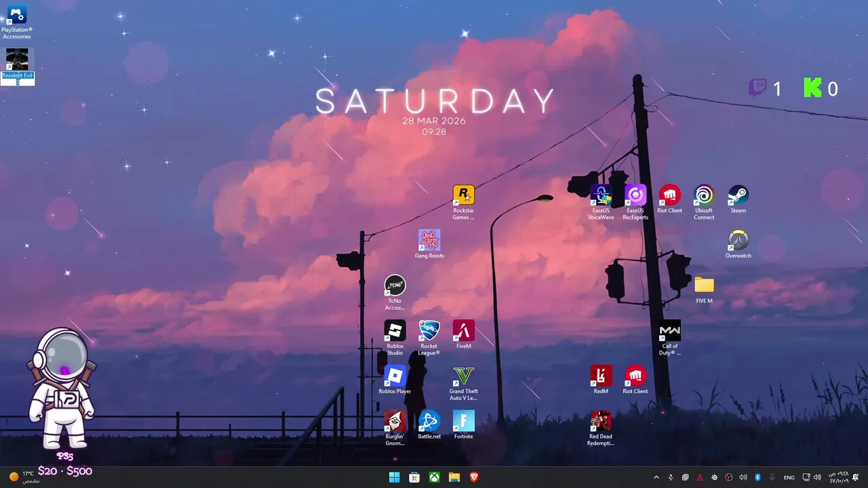Click the Resident Evil 3 name edit field

click(18, 79)
